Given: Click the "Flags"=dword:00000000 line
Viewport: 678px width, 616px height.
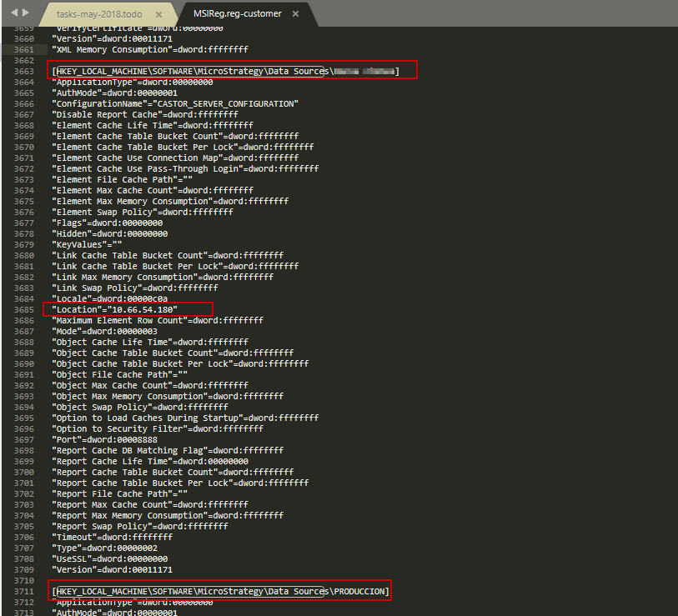Looking at the screenshot, I should [x=108, y=223].
